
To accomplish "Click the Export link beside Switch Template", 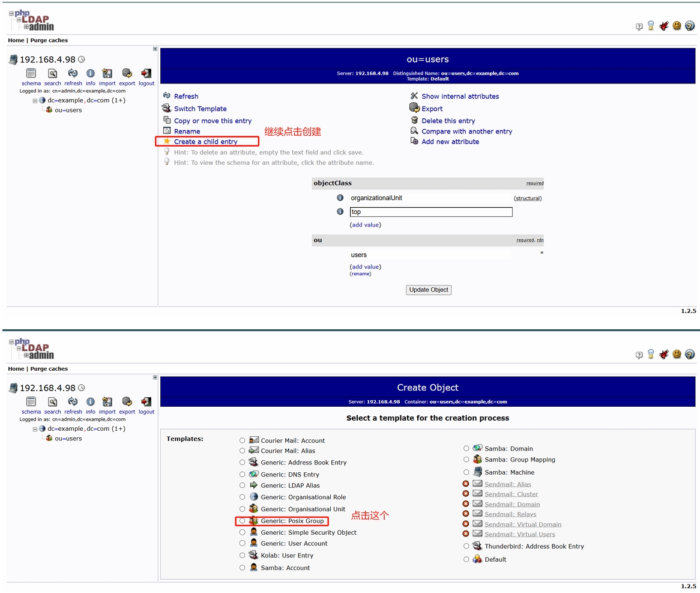I will coord(432,109).
